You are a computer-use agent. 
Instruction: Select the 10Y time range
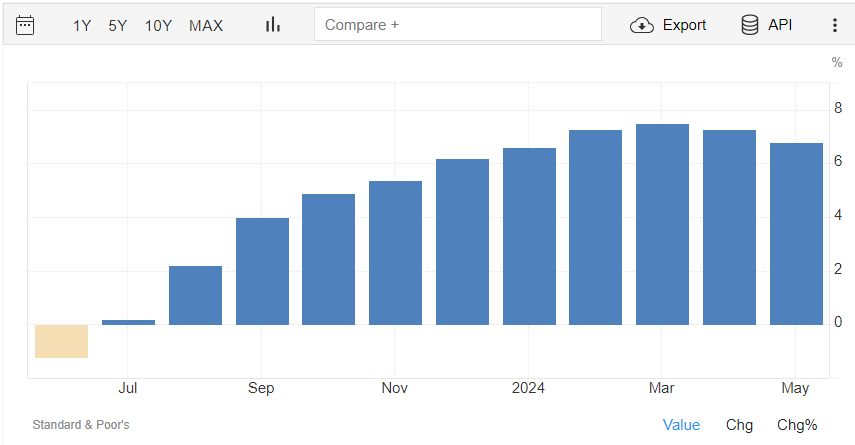coord(158,26)
